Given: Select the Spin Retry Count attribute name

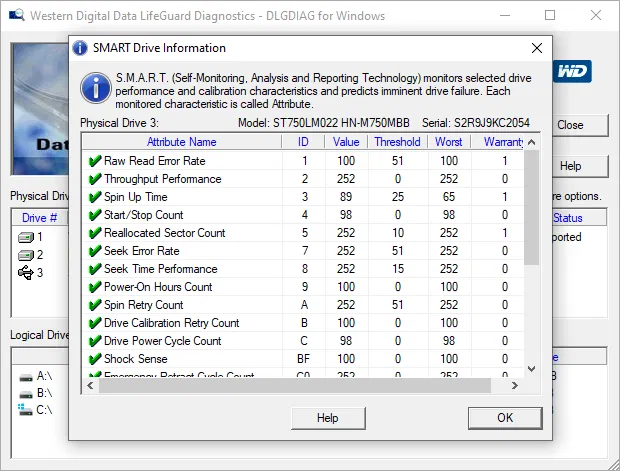Looking at the screenshot, I should [144, 305].
